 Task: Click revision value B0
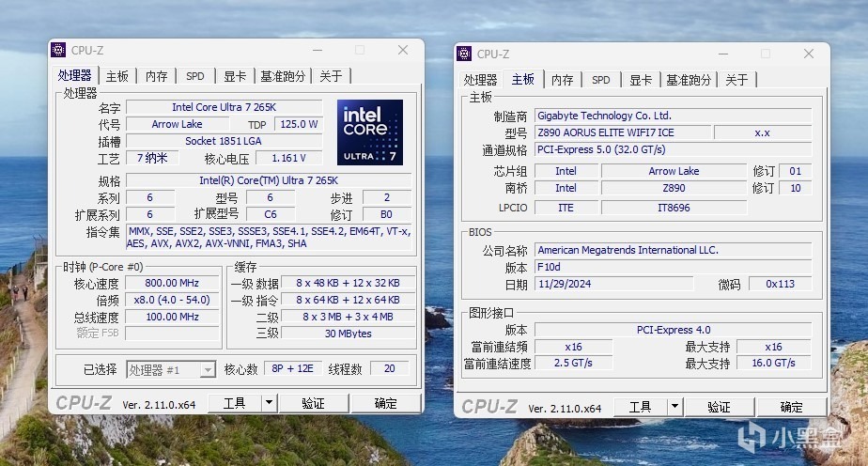click(x=387, y=214)
